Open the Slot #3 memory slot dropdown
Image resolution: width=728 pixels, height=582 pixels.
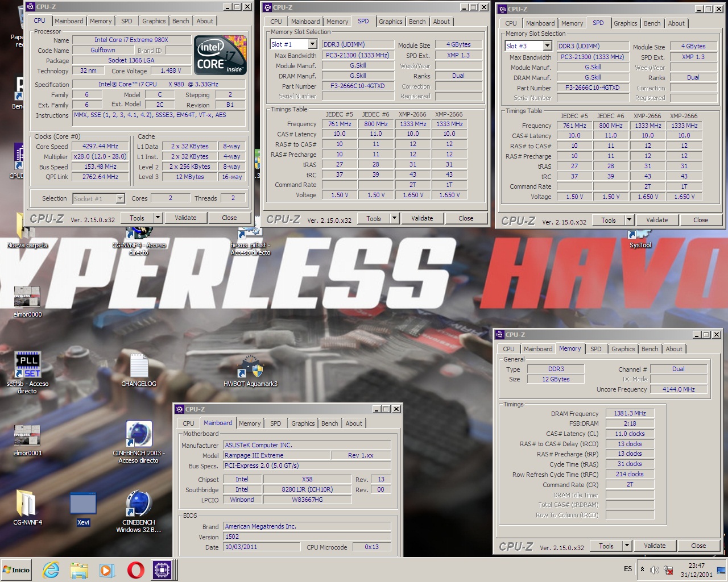(x=547, y=46)
